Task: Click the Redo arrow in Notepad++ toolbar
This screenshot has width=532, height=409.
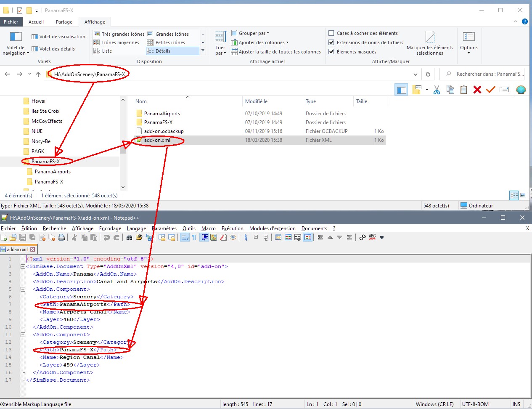Action: [x=116, y=238]
